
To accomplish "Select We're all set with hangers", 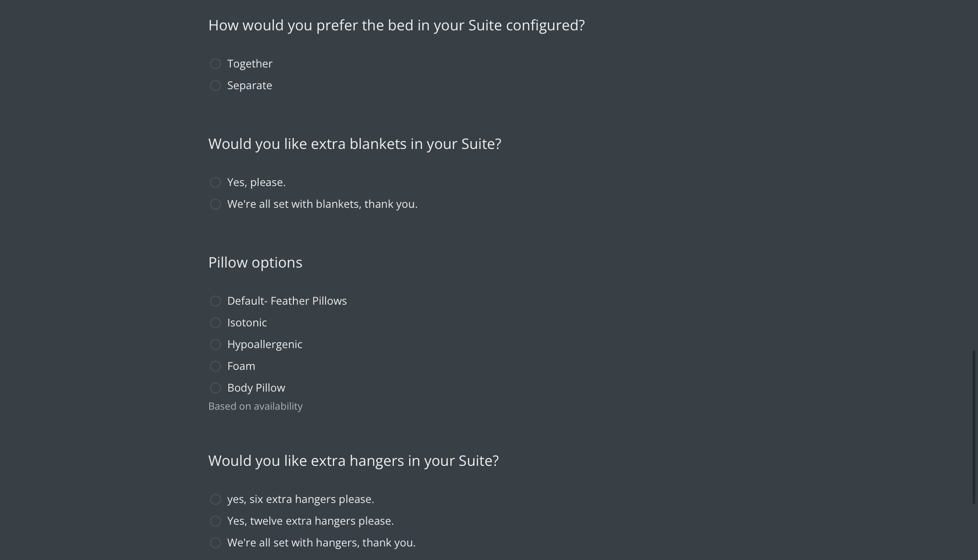I will point(216,543).
